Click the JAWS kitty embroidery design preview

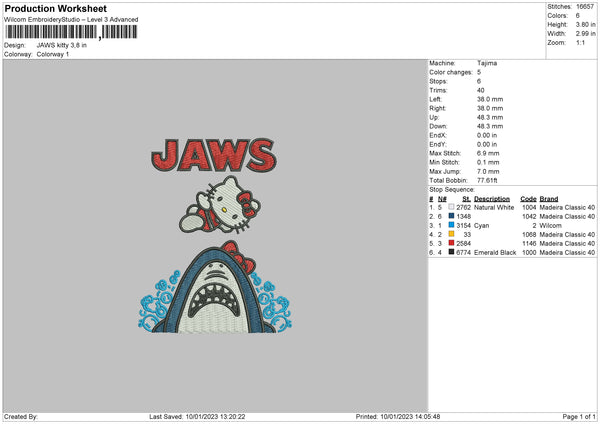point(214,235)
